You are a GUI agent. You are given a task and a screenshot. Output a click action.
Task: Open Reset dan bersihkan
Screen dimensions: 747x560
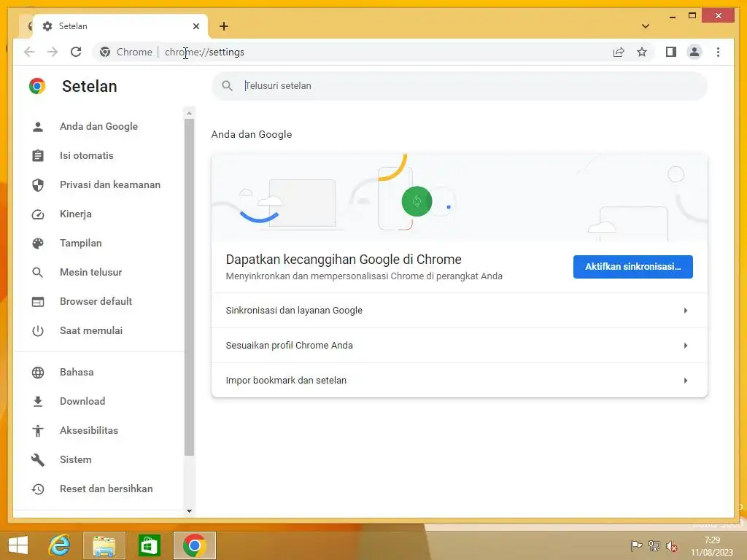click(107, 489)
